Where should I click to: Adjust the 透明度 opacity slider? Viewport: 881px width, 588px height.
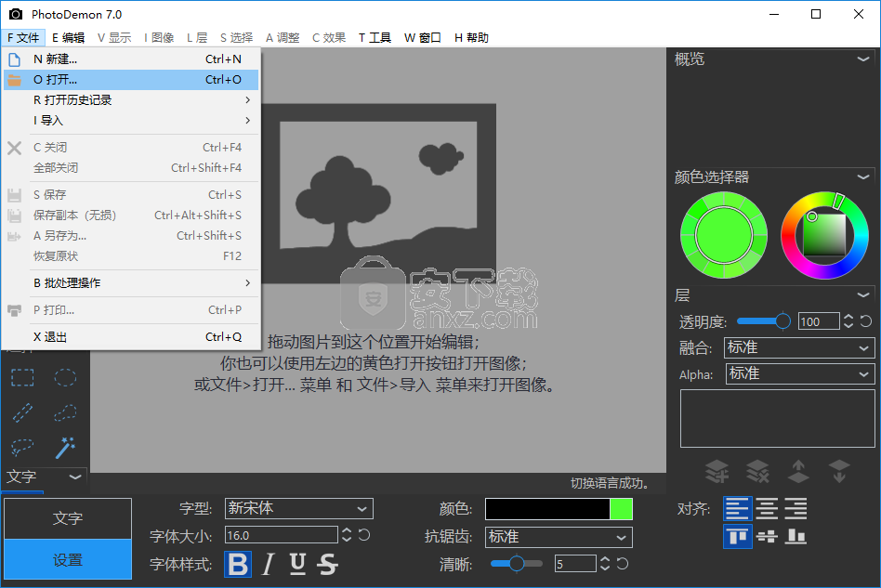tap(764, 321)
